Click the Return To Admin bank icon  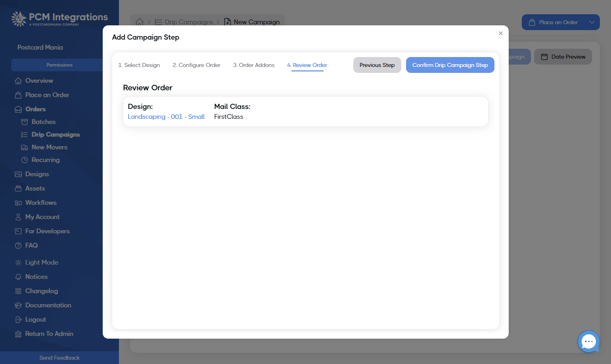click(18, 334)
